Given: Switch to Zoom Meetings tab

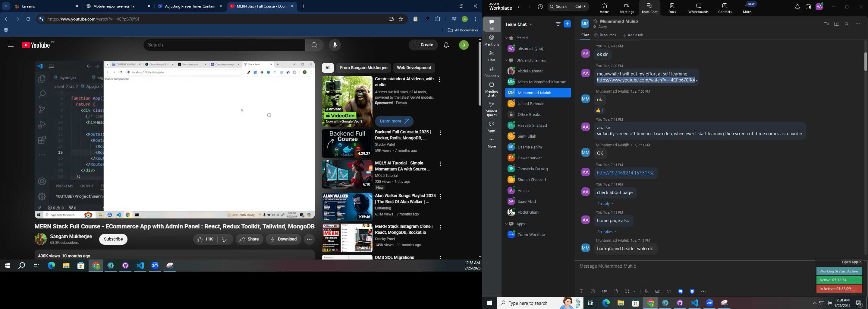Looking at the screenshot, I should pos(626,8).
